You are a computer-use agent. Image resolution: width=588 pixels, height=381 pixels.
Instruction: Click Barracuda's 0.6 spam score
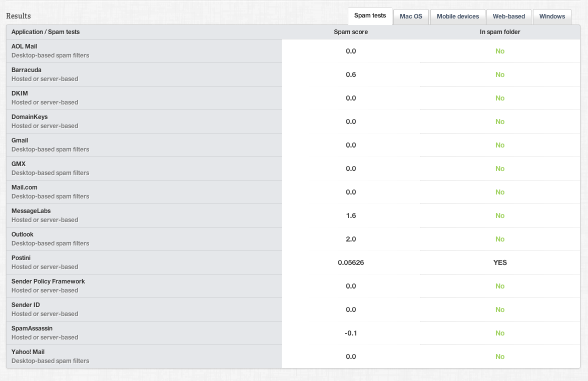click(351, 74)
